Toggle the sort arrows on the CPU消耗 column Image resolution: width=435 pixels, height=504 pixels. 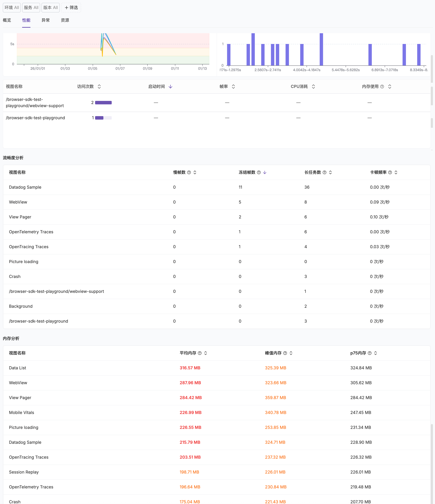point(313,87)
